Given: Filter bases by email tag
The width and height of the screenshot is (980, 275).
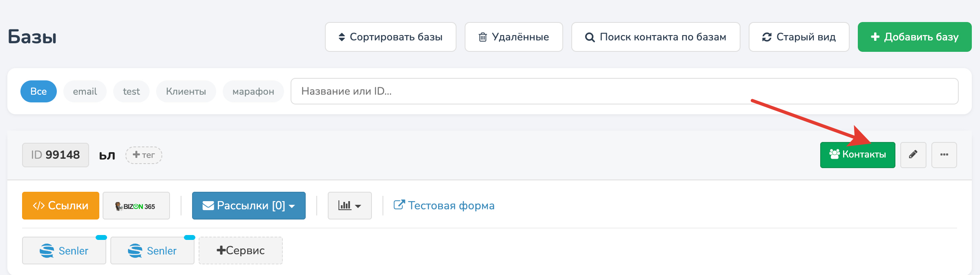Looking at the screenshot, I should [x=85, y=91].
